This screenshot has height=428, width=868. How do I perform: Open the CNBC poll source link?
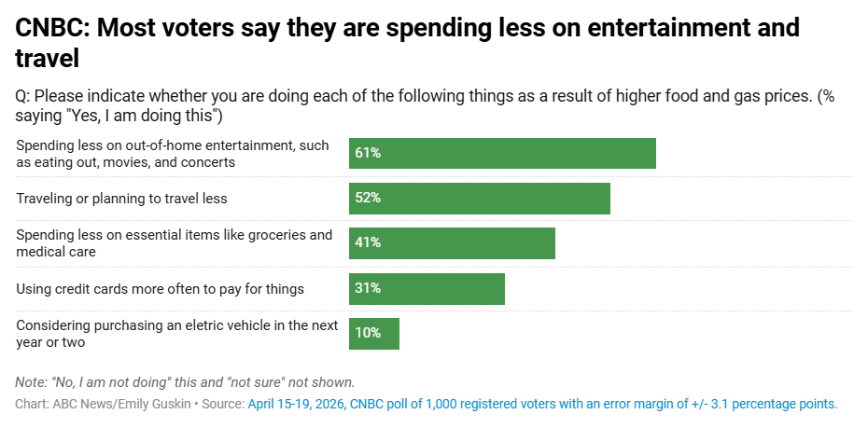click(541, 404)
